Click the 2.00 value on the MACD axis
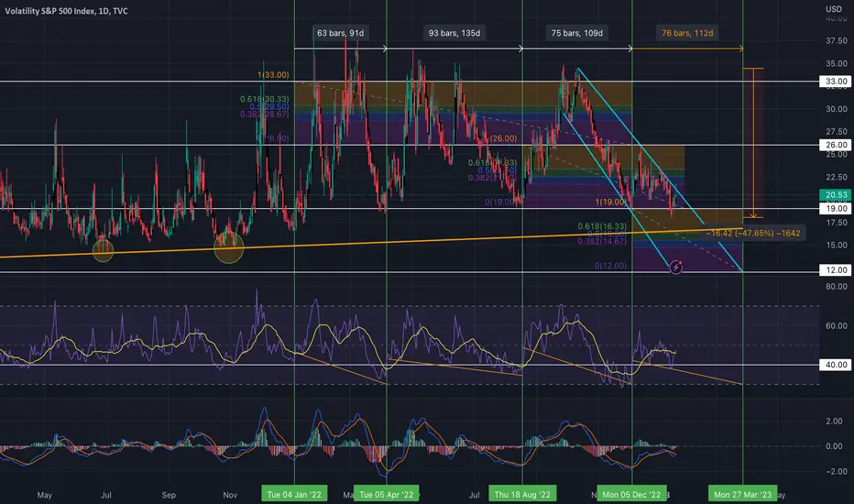The width and height of the screenshot is (854, 504). [834, 422]
